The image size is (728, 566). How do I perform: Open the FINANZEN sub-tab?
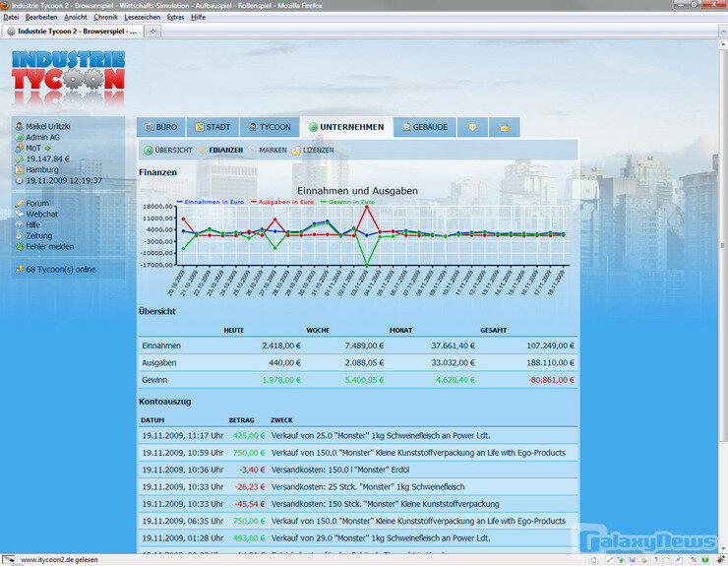(x=221, y=150)
